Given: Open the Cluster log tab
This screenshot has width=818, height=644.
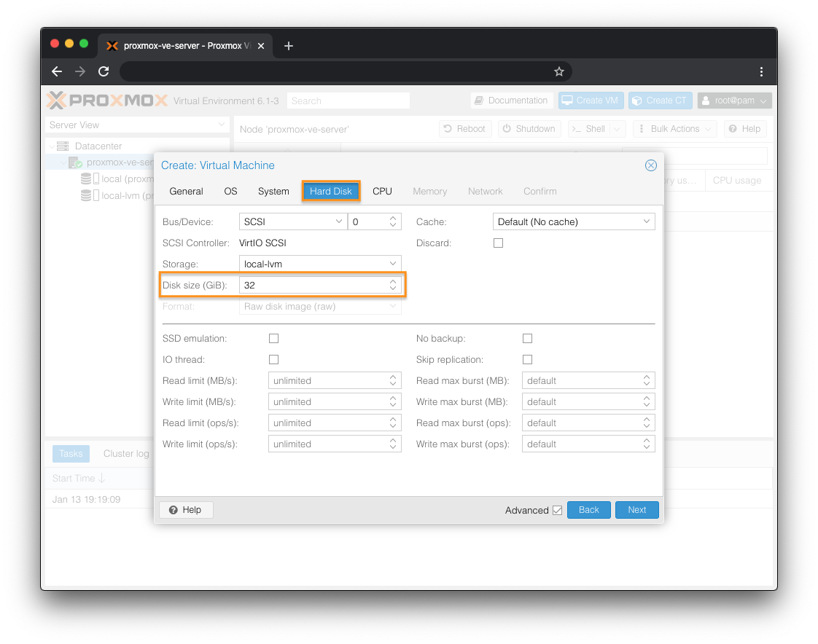Looking at the screenshot, I should 126,454.
